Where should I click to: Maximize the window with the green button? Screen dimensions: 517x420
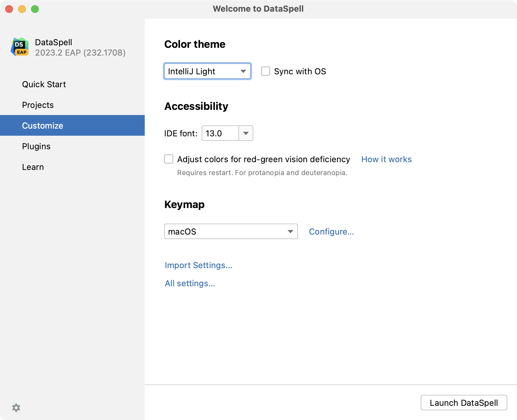pos(35,9)
